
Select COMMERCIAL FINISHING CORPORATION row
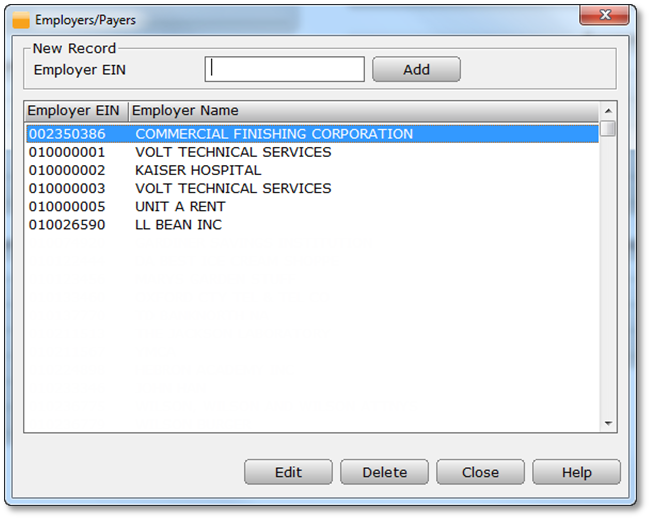point(273,134)
